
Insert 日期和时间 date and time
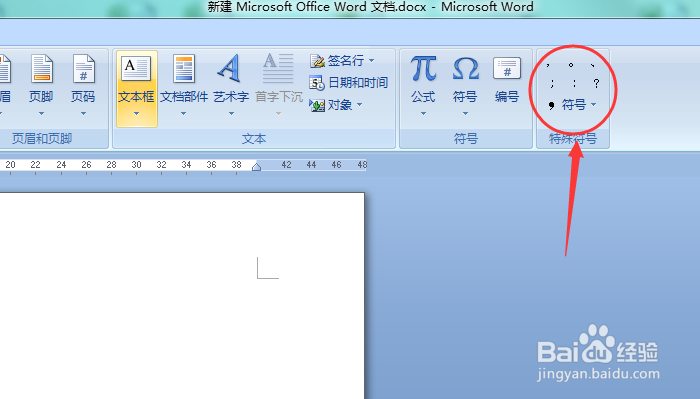tap(349, 83)
